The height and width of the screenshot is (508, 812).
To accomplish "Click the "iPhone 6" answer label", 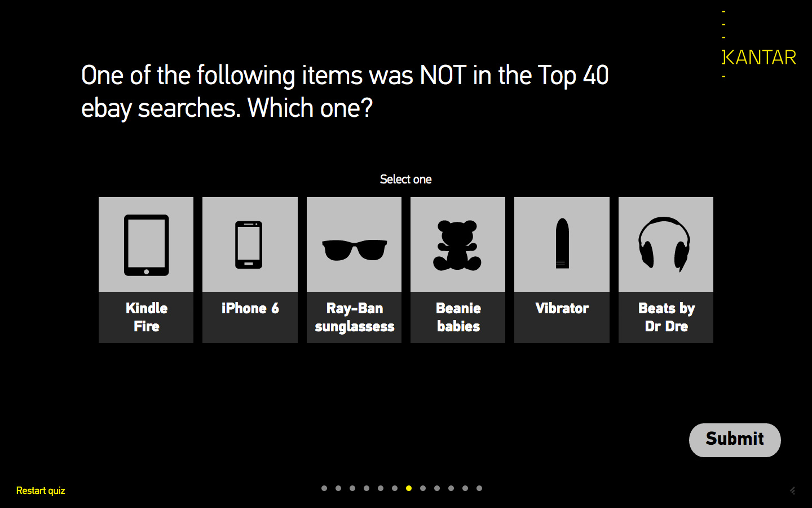I will [250, 308].
